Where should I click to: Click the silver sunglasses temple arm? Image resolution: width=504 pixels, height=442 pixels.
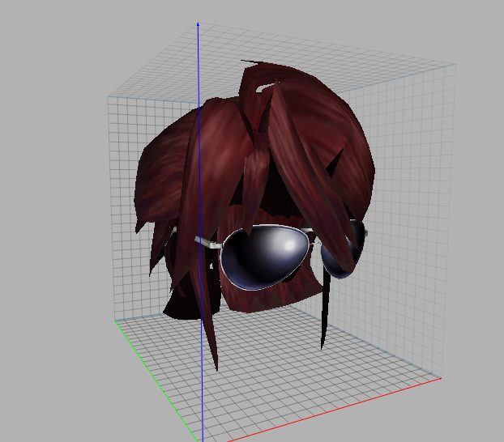pyautogui.click(x=208, y=243)
